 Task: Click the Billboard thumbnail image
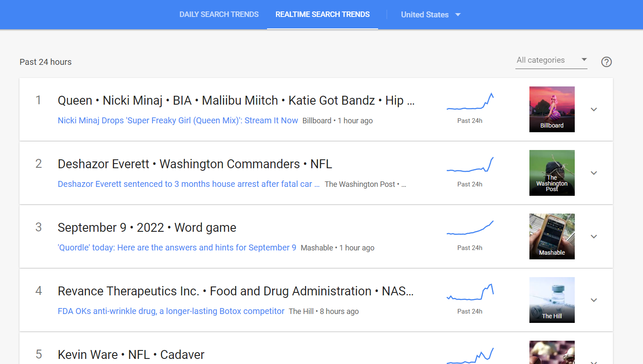552,109
